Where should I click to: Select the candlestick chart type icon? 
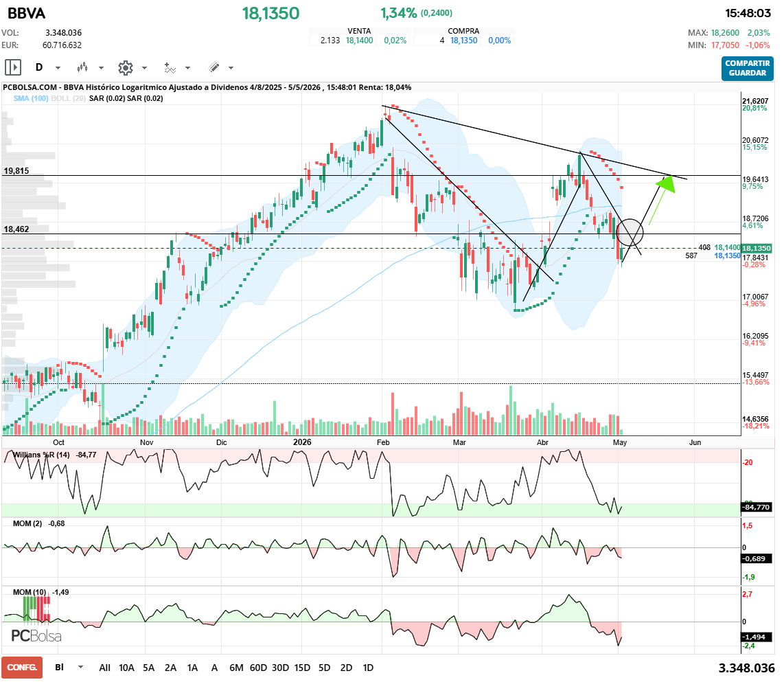pyautogui.click(x=82, y=67)
